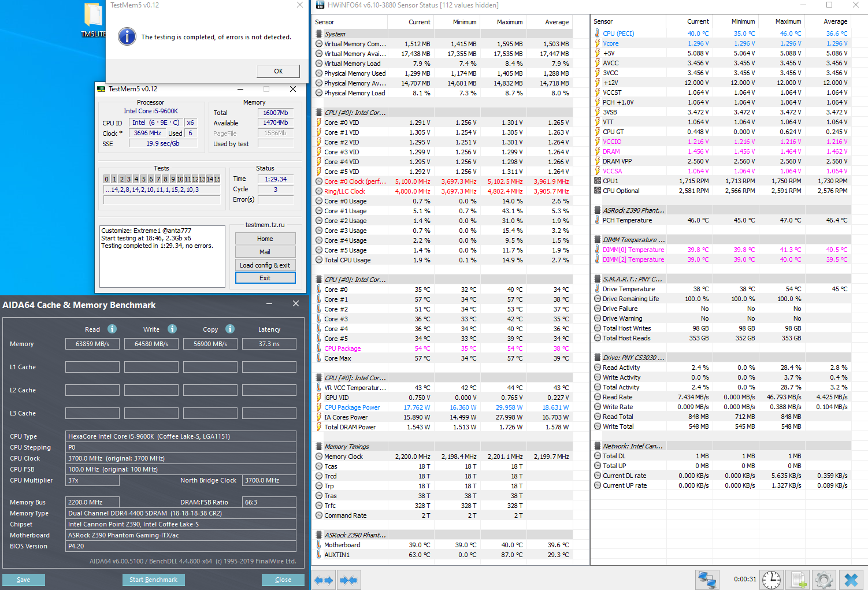Click HWiNFO64 title bar app icon
This screenshot has width=868, height=590.
(320, 5)
